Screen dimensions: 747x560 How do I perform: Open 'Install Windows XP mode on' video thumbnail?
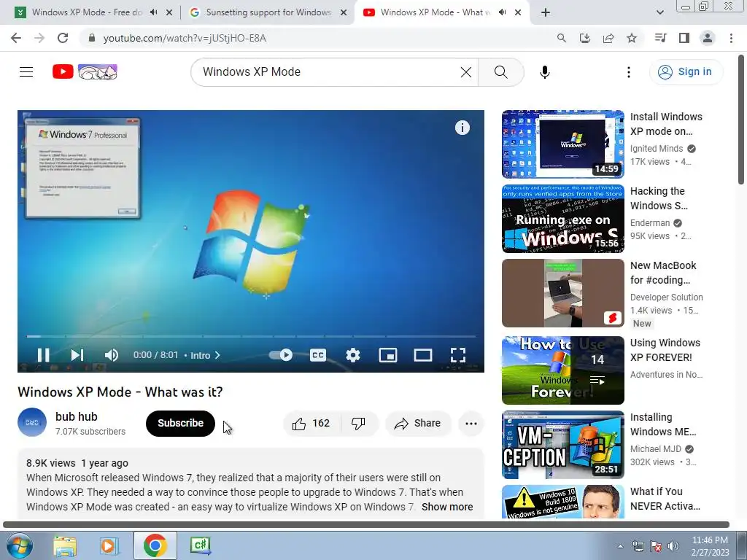coord(562,144)
